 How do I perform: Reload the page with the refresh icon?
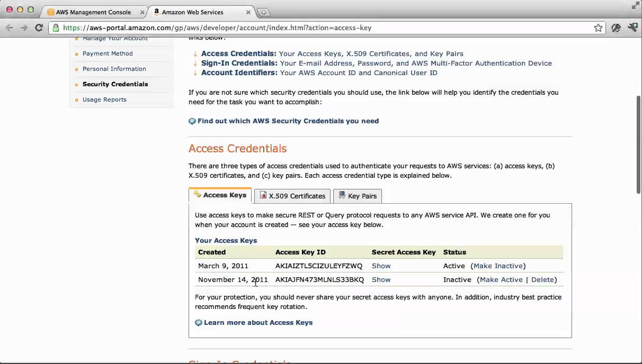click(39, 28)
